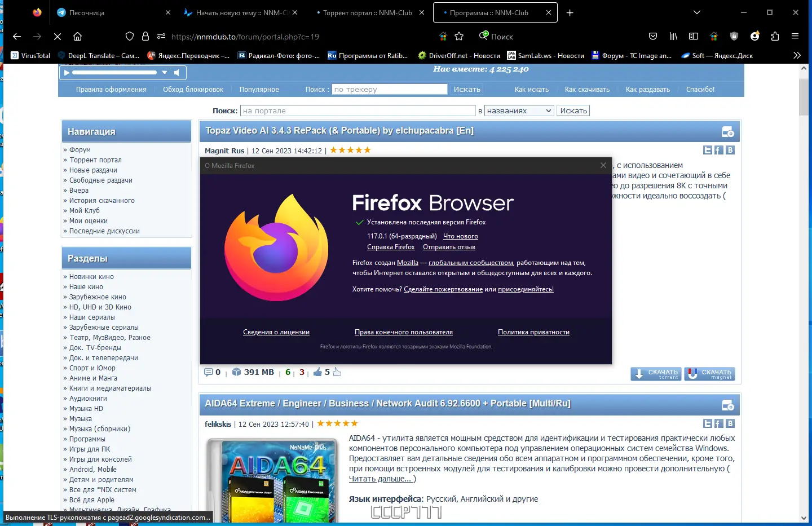The height and width of the screenshot is (526, 812).
Task: Share the AIDA64 post on Twitter
Action: click(708, 423)
